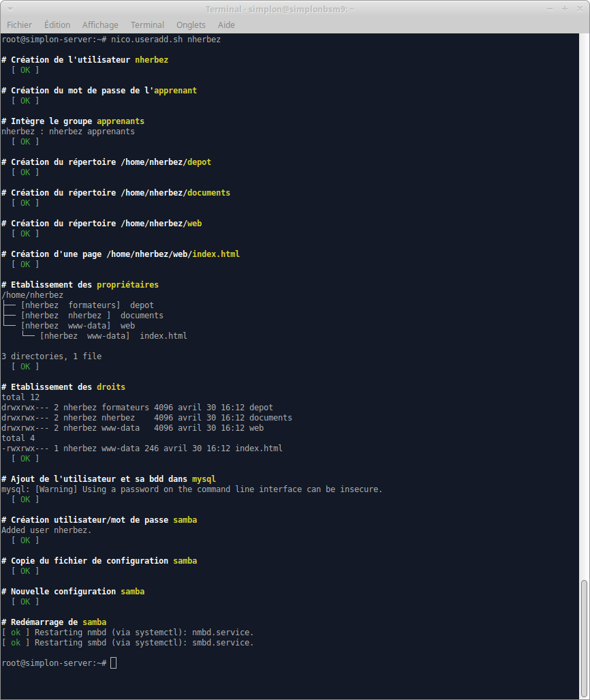
Task: Click tree row '[nherbez nherbez ] documents'
Action: 83,316
